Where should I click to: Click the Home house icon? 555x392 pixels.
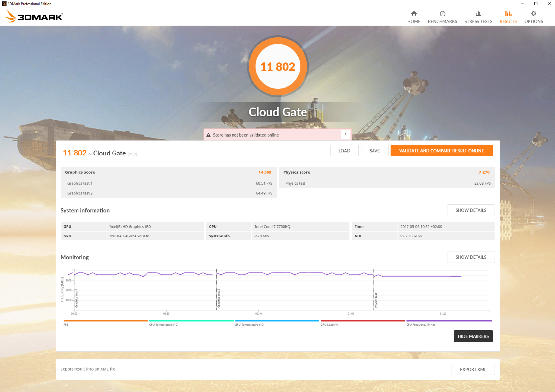pos(414,13)
